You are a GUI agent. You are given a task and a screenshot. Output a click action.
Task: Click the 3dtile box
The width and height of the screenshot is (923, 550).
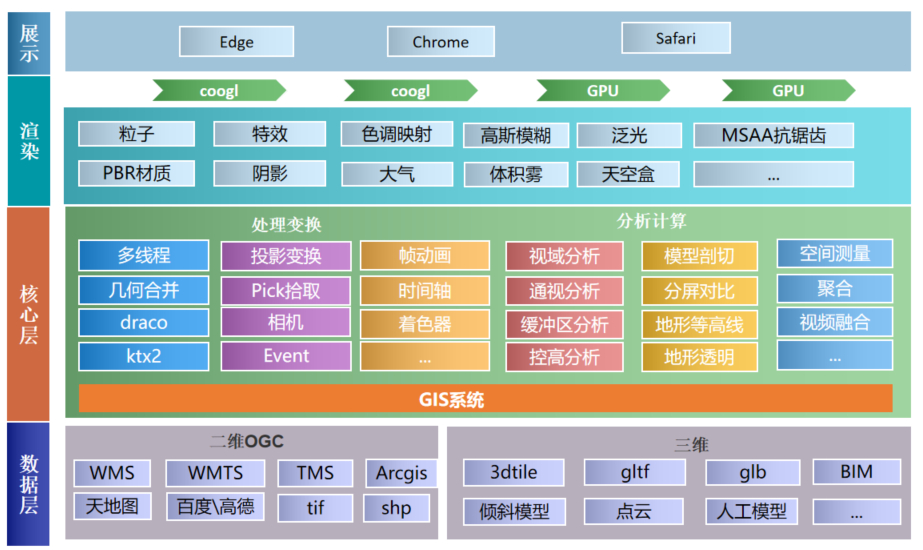click(514, 473)
